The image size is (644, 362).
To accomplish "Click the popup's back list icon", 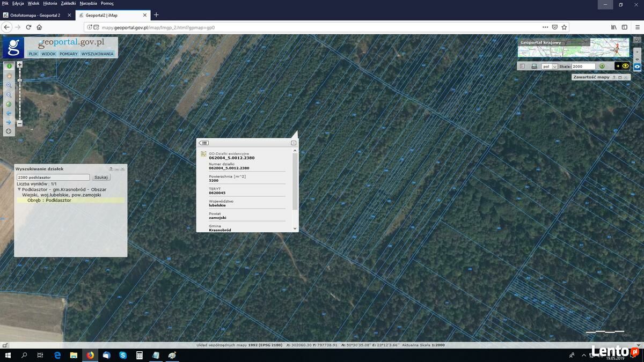I will pos(204,143).
